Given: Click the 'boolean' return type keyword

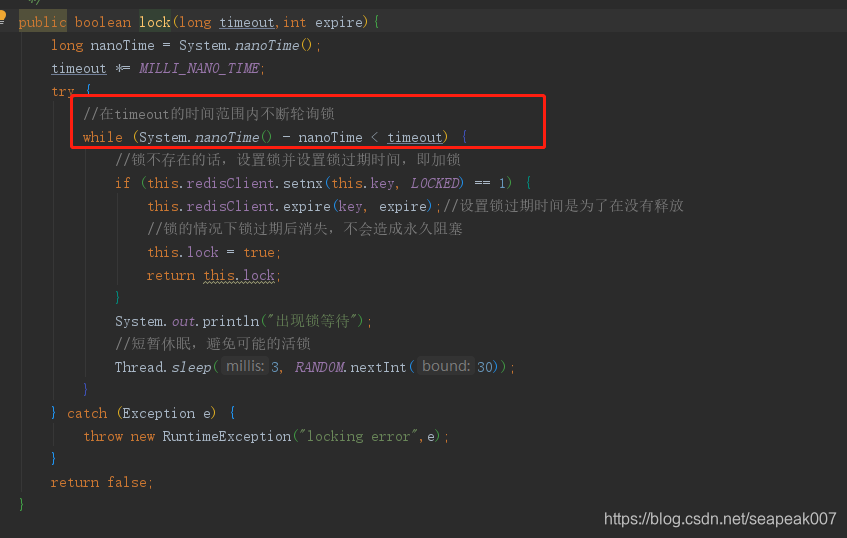Looking at the screenshot, I should (103, 22).
